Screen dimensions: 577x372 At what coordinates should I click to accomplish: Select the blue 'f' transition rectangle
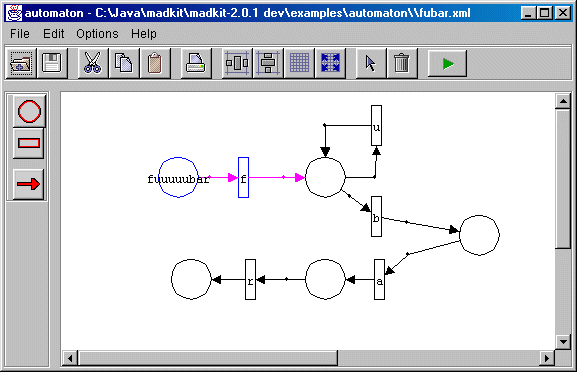pyautogui.click(x=243, y=178)
